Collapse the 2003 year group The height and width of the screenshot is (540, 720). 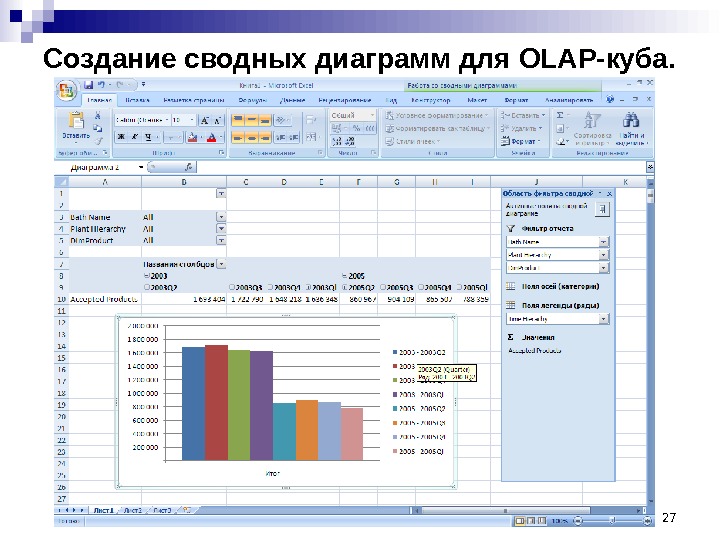pos(146,276)
